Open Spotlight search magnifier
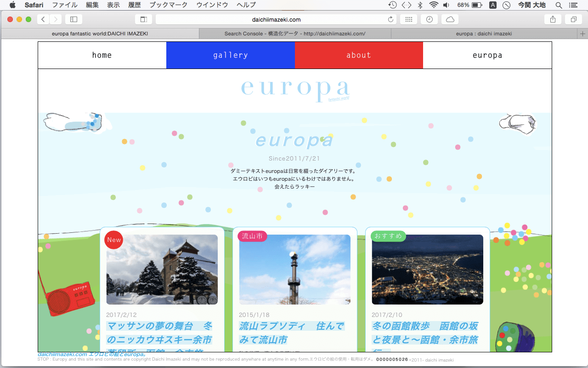 click(559, 5)
